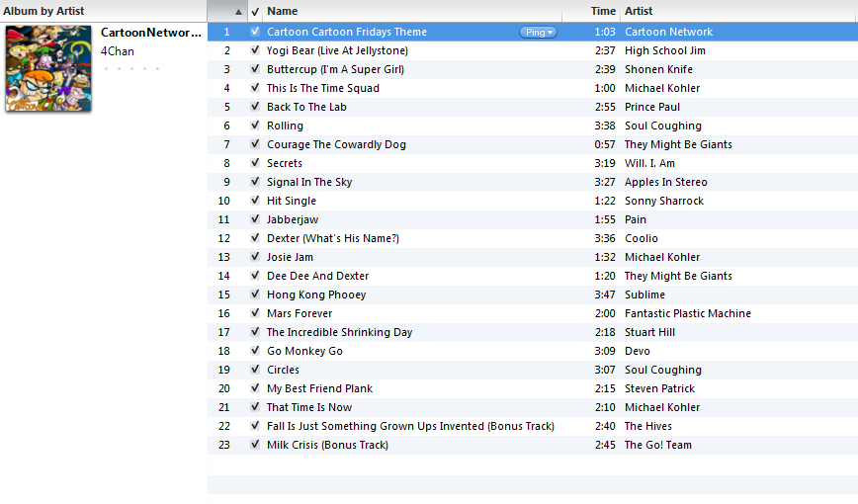Click the Cartoon Network album artwork thumbnail
Image resolution: width=858 pixels, height=504 pixels.
point(48,68)
